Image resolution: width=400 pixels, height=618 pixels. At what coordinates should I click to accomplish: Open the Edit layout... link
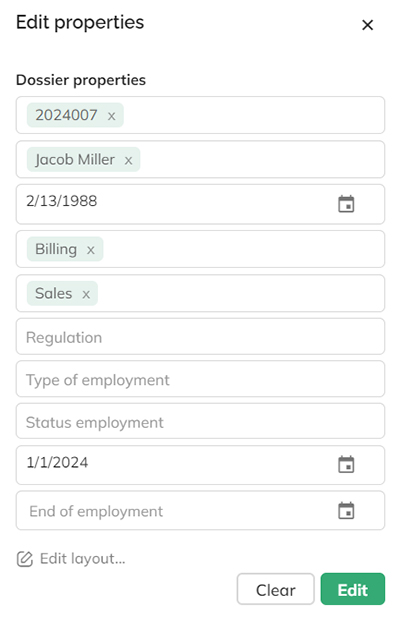point(82,559)
